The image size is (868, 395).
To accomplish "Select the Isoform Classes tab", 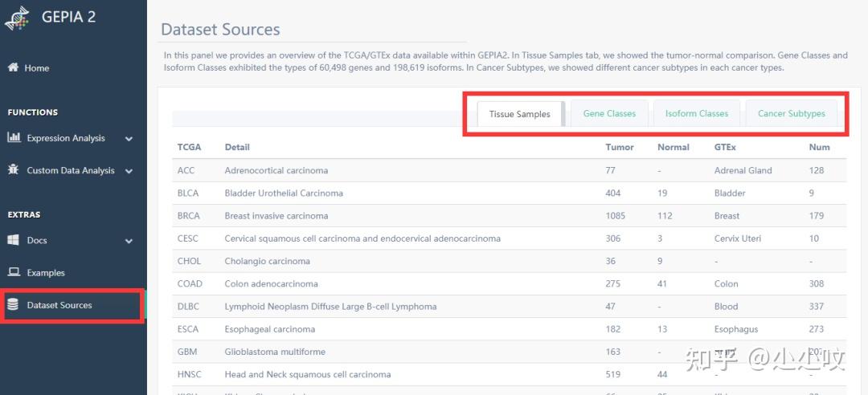I will pos(697,114).
